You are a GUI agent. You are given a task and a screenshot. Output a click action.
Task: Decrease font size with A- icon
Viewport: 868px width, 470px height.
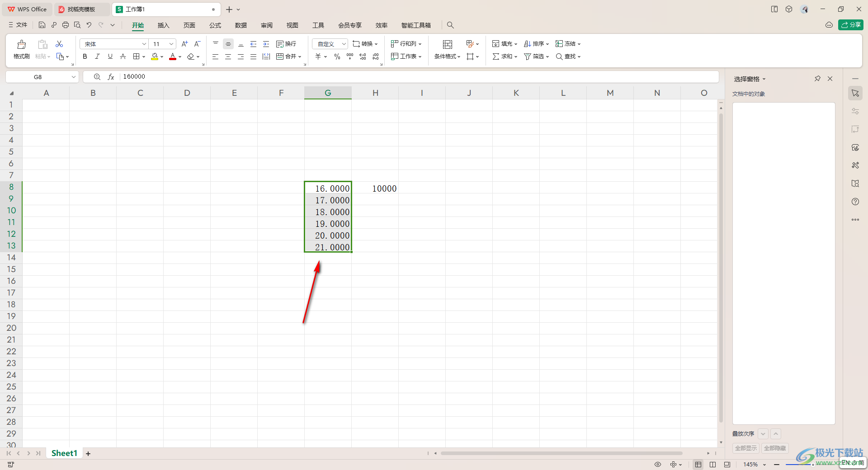(x=197, y=44)
